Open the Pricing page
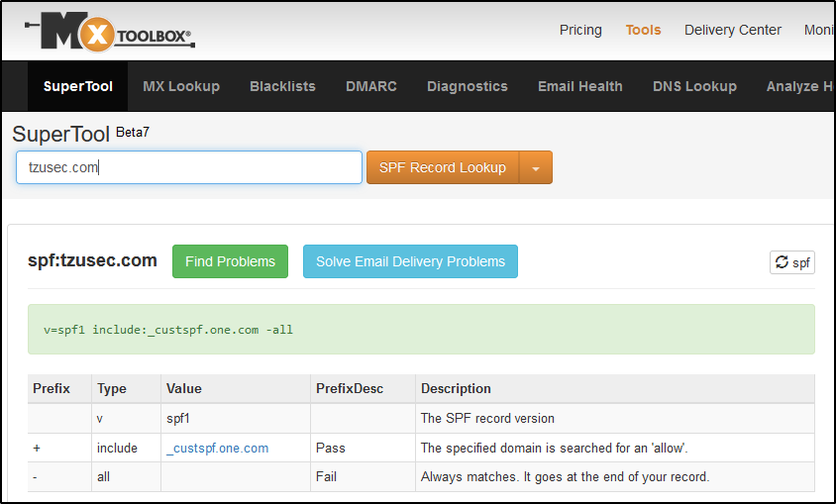This screenshot has height=504, width=836. [580, 30]
